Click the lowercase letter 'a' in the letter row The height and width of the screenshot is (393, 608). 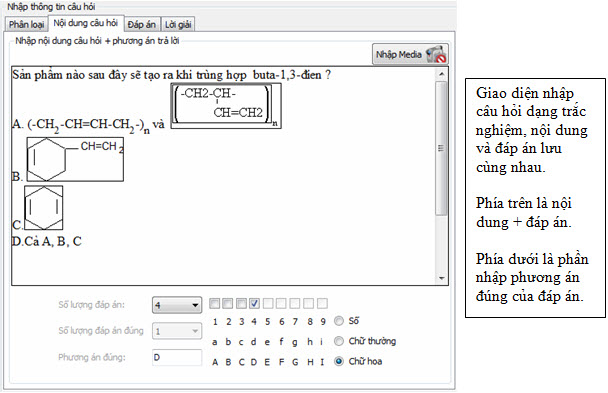pos(214,342)
